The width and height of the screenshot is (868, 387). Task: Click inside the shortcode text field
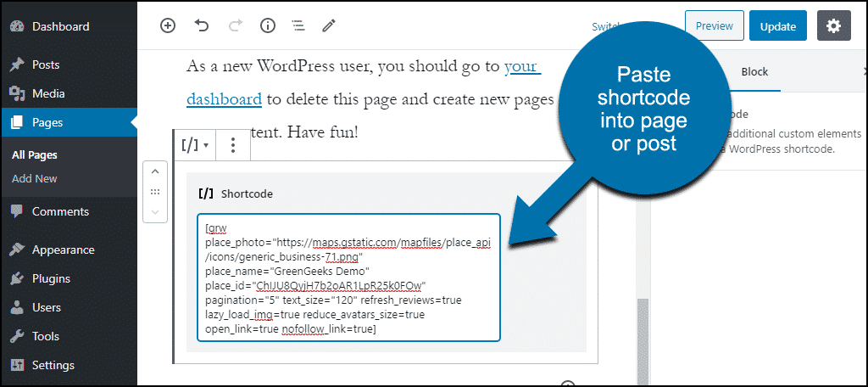point(348,278)
